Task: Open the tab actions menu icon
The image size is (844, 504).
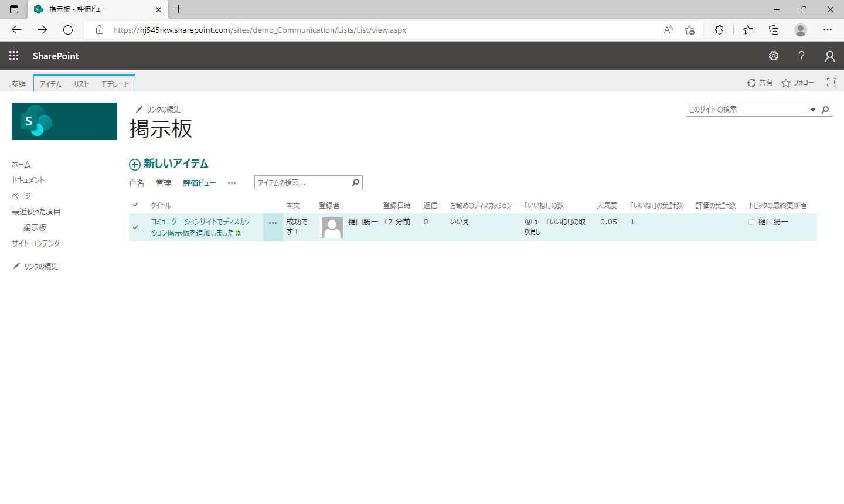Action: click(14, 9)
